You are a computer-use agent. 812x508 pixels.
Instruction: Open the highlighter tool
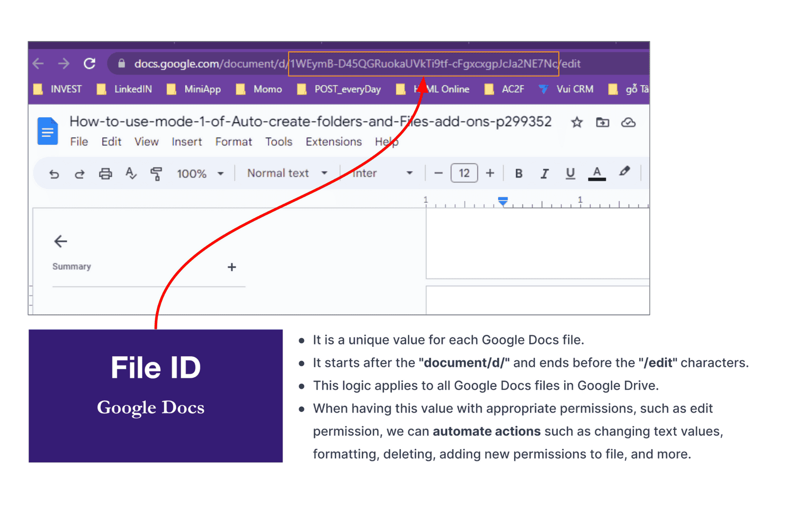(624, 172)
